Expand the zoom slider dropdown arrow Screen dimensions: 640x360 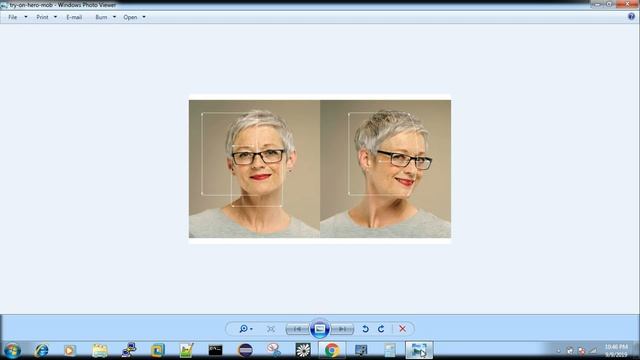(x=251, y=329)
